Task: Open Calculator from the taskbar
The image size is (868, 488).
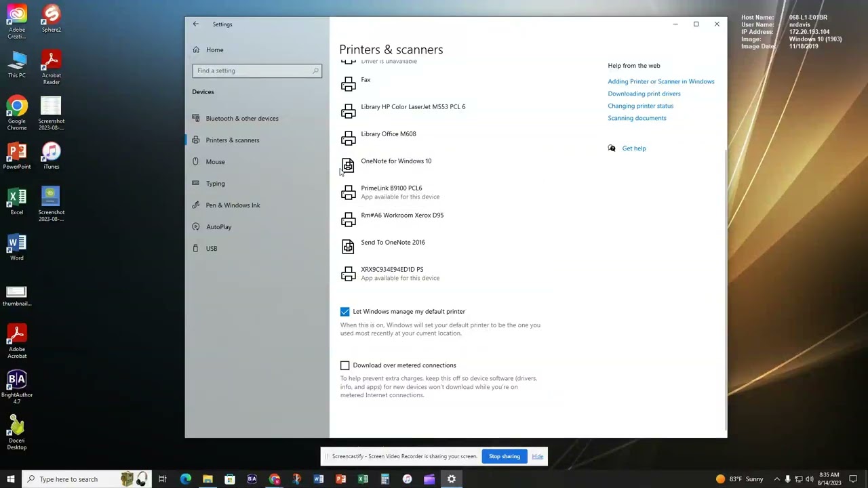Action: (385, 479)
